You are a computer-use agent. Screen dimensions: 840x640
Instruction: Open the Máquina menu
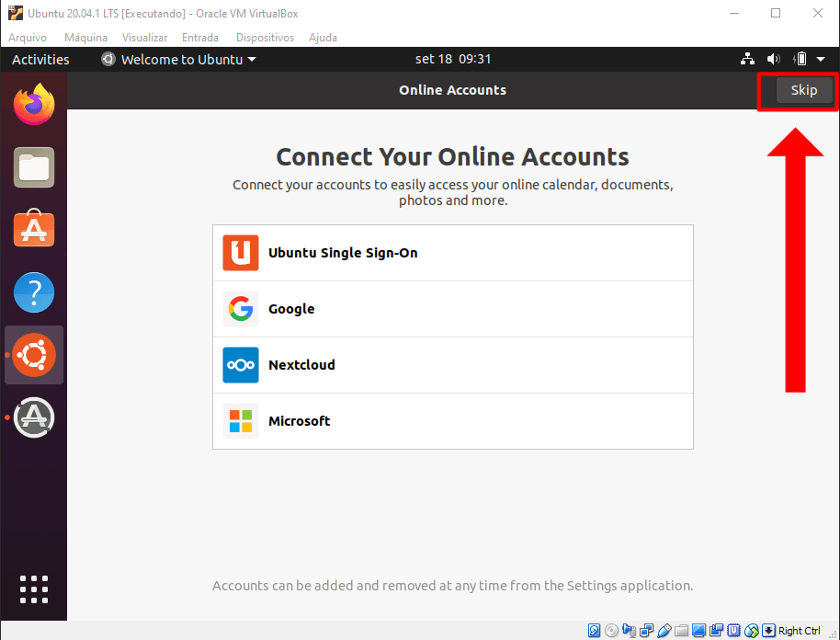(85, 38)
